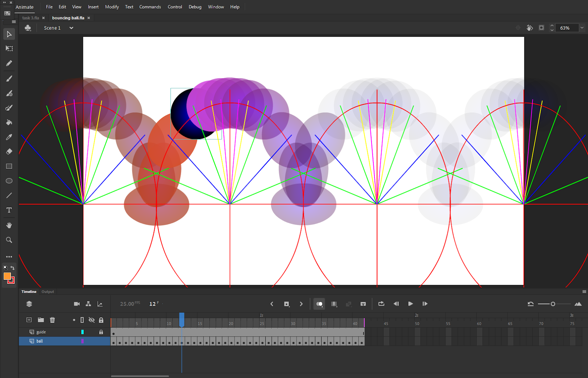Expand the more tools ellipsis menu
Screen dimensions: 588x378
coord(9,257)
